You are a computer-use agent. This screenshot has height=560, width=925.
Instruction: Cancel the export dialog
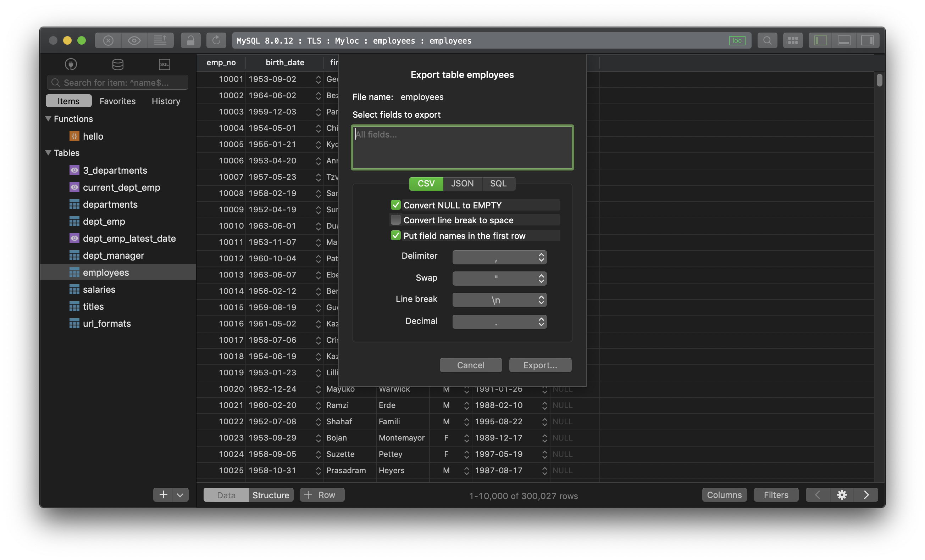tap(470, 365)
